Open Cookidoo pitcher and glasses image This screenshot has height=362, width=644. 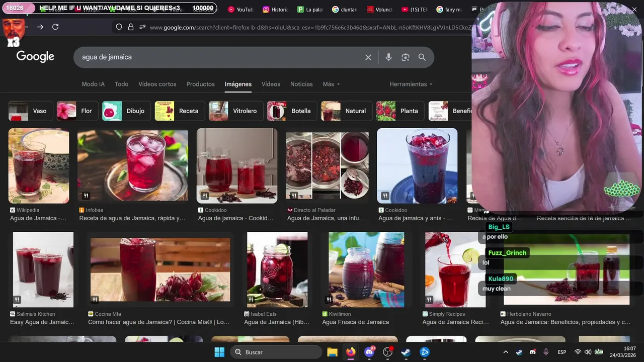[237, 166]
